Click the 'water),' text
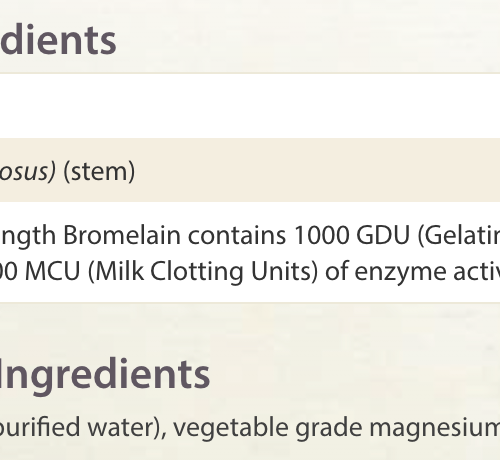 coord(127,427)
